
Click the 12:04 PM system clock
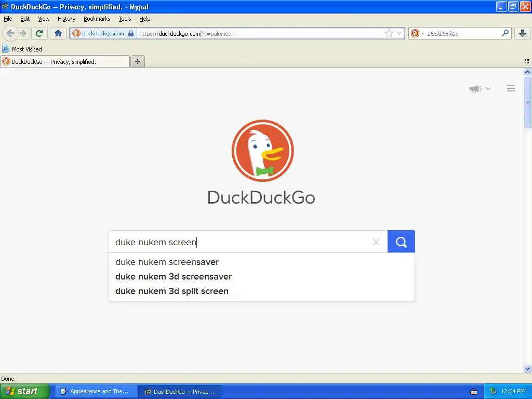tap(513, 391)
